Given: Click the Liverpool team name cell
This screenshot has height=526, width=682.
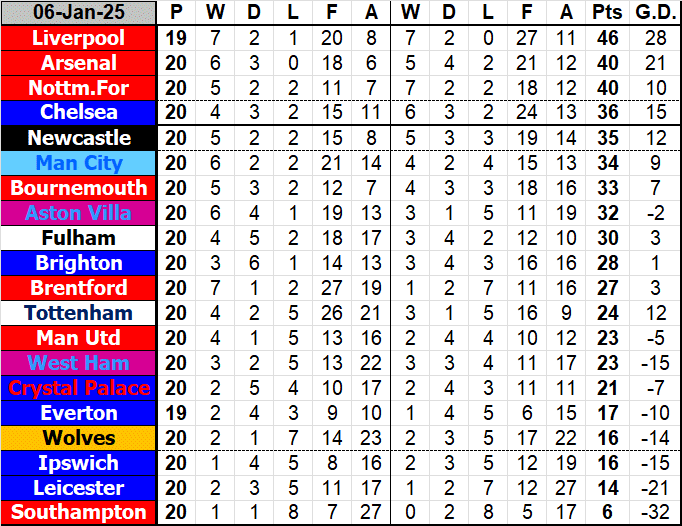Looking at the screenshot, I should 79,38.
